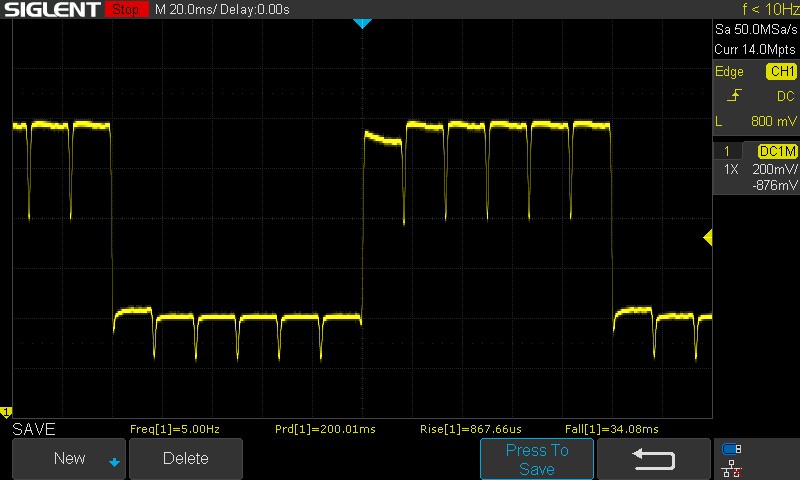Screen dimensions: 800x480
Task: Click the 200mV/ vertical scale value
Action: coord(774,169)
